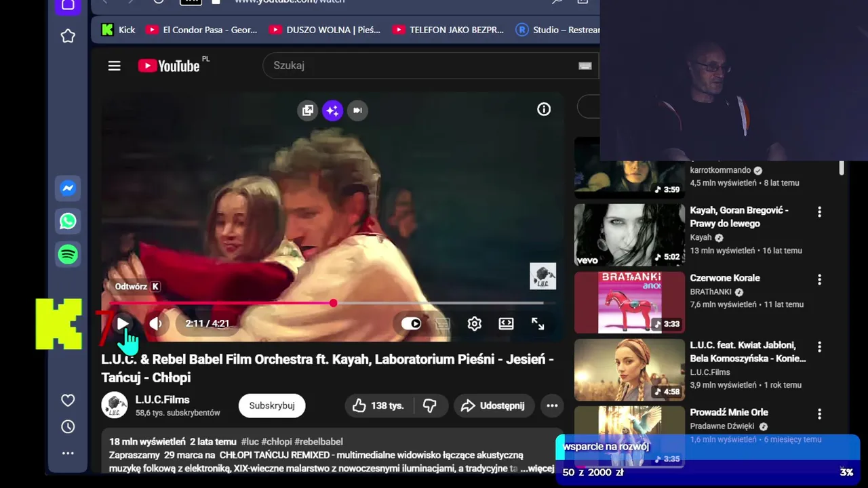Screen dimensions: 868x488
Task: Open sidebar three-dot more options
Action: (68, 453)
